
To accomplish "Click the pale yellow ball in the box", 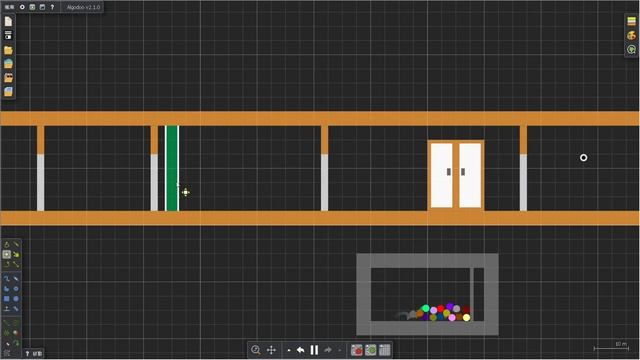I will [467, 317].
